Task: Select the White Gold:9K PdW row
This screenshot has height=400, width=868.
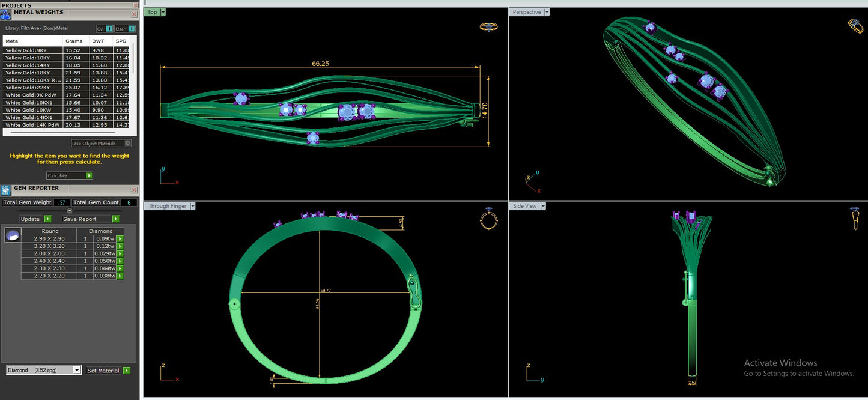Action: pyautogui.click(x=66, y=95)
